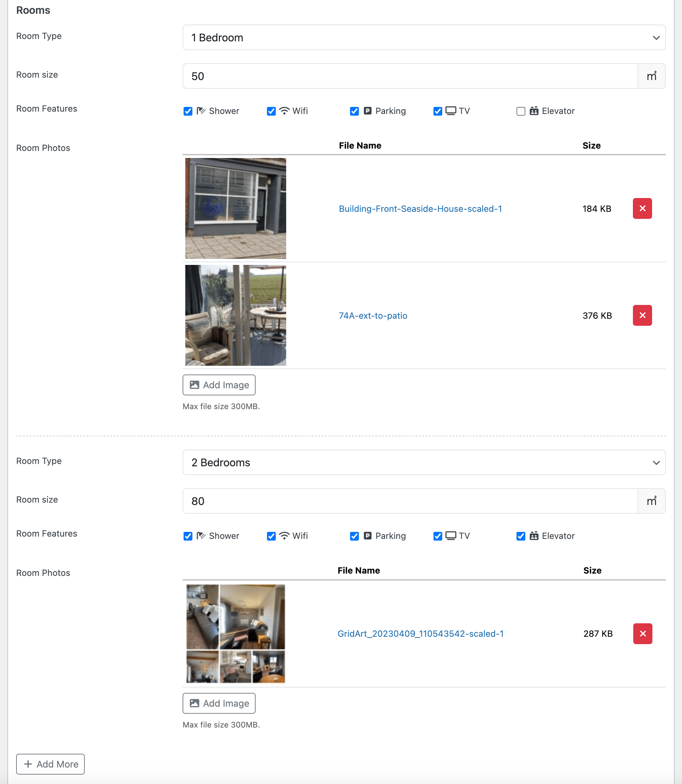Expand the 2 Bedrooms room type dropdown

[x=424, y=462]
